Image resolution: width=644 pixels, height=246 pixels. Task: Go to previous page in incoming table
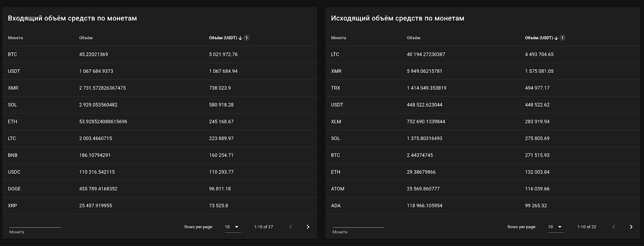(290, 227)
